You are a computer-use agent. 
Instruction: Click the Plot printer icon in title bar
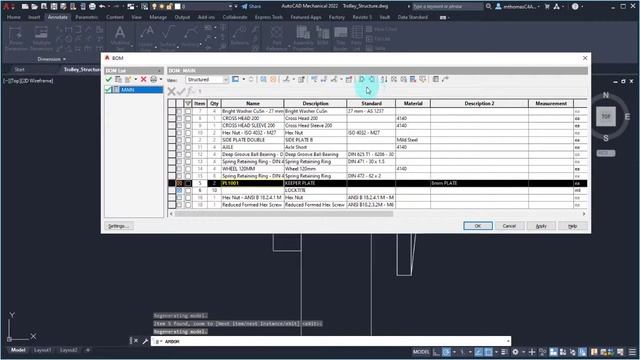pyautogui.click(x=92, y=7)
